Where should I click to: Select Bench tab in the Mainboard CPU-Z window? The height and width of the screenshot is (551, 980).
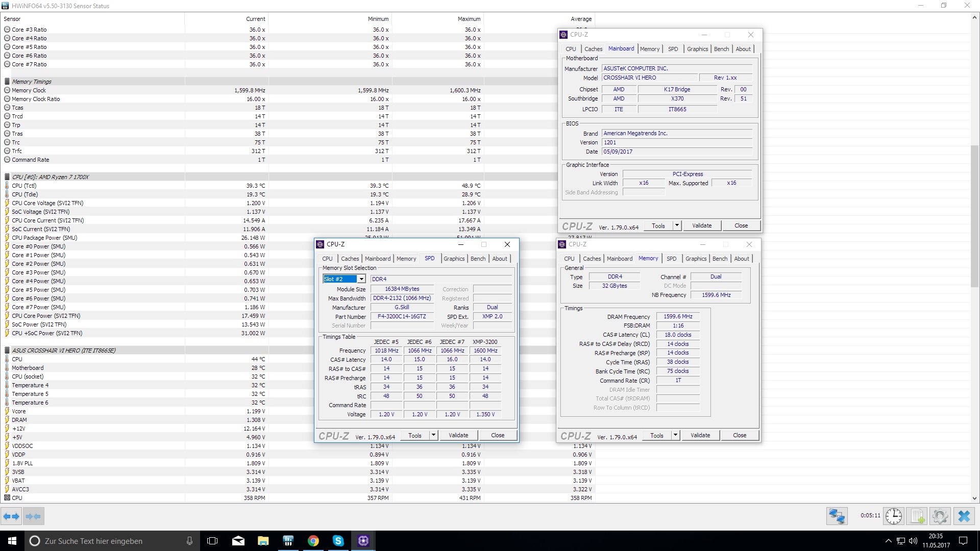(721, 49)
